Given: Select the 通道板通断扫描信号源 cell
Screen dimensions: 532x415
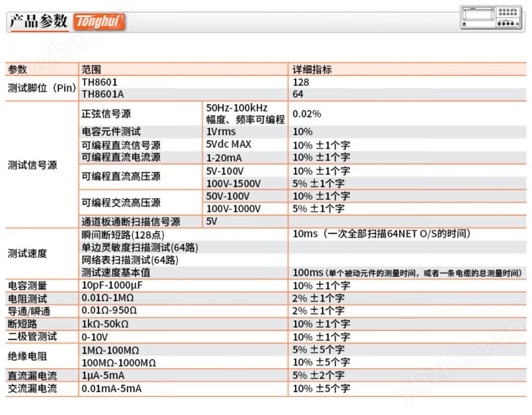Looking at the screenshot, I should [x=131, y=221].
